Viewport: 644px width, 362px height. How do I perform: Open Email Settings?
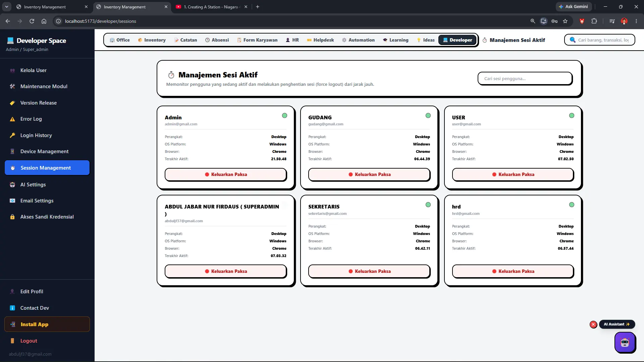[47, 201]
